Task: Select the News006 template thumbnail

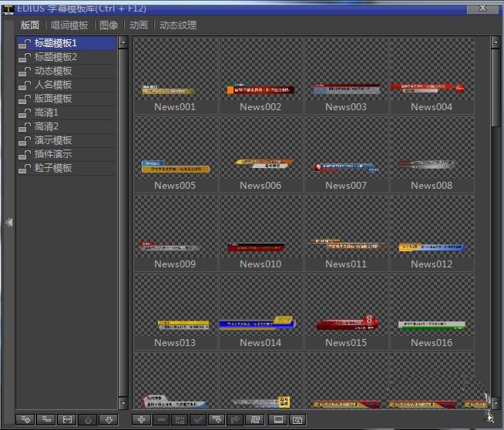Action: (x=260, y=155)
